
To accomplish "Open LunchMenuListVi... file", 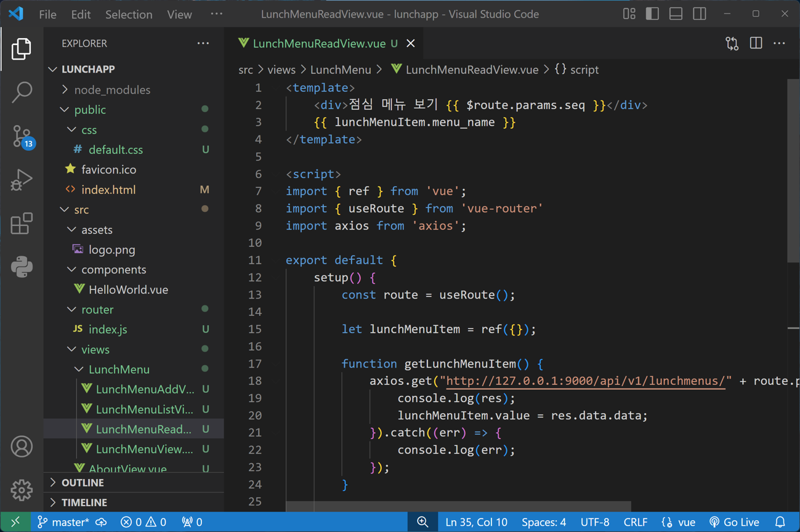I will click(134, 409).
